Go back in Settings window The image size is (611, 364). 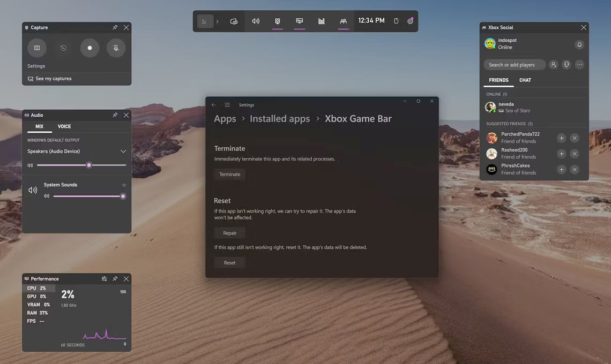[213, 105]
